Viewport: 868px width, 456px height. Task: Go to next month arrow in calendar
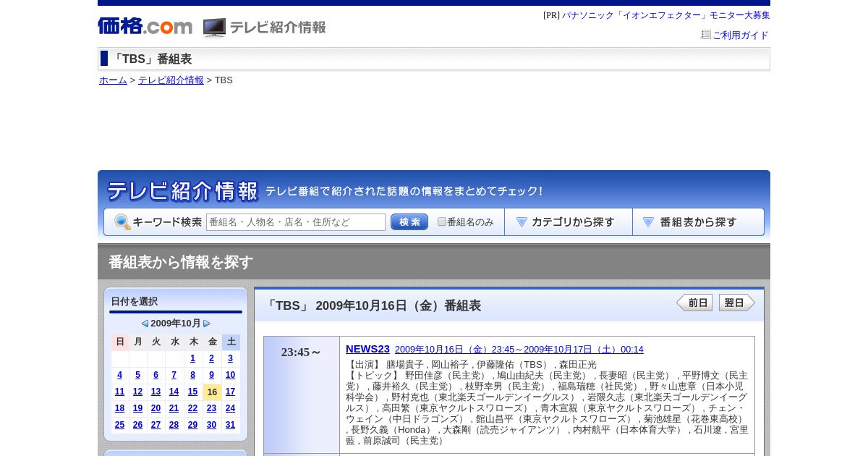207,324
